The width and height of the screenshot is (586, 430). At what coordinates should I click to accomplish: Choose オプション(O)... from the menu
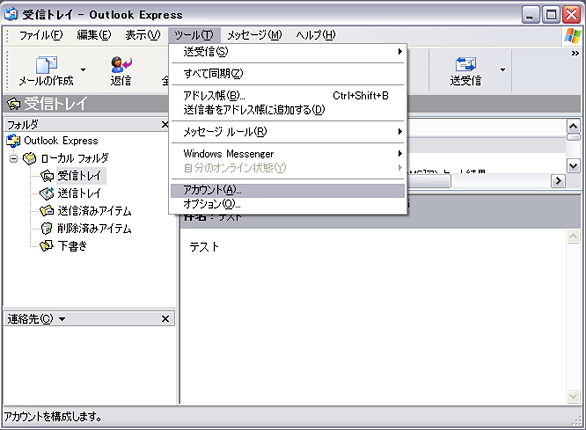point(287,204)
